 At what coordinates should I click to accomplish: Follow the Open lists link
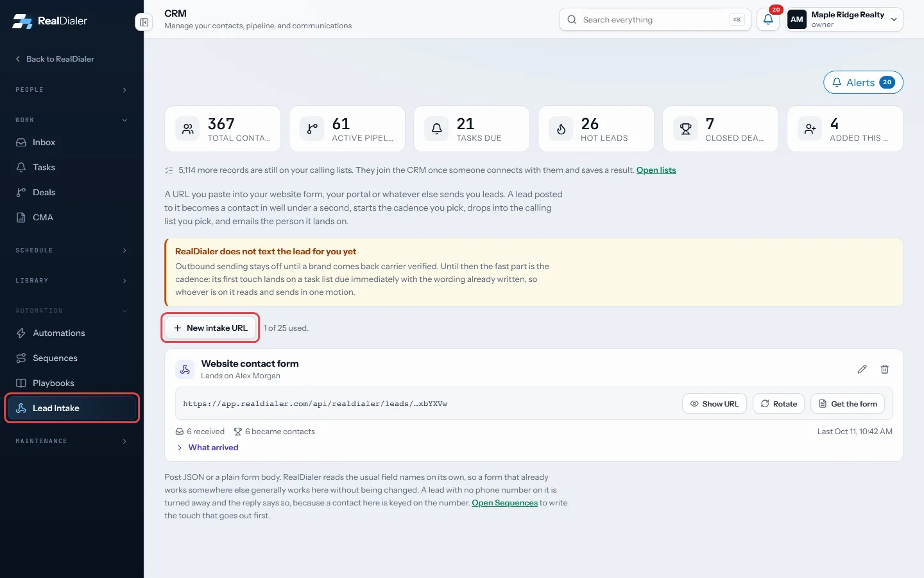(x=656, y=170)
